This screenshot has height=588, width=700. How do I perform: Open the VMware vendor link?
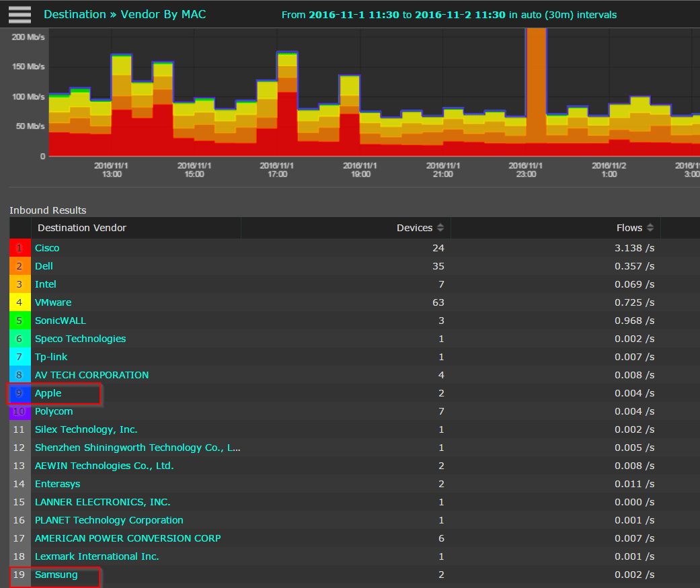(53, 302)
